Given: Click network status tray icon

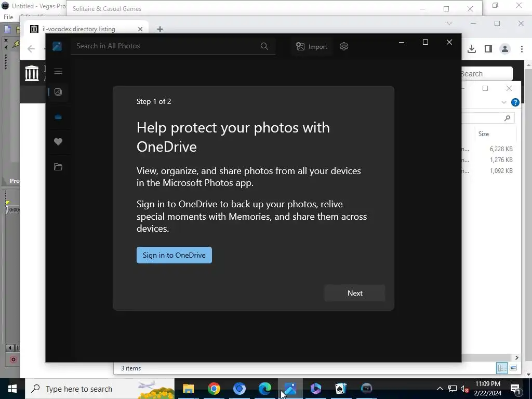Looking at the screenshot, I should coord(453,389).
